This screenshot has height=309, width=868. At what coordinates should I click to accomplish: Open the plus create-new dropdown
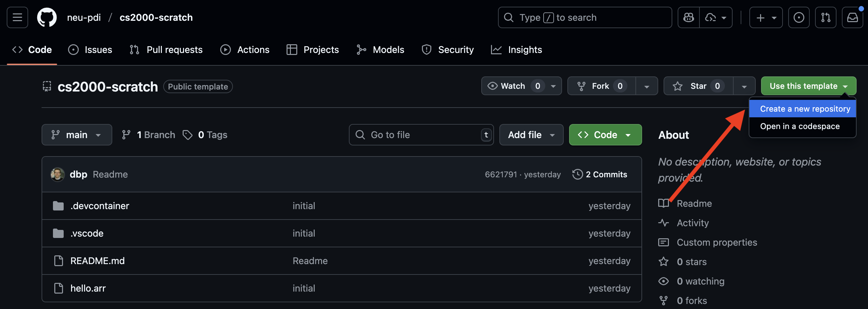click(x=765, y=17)
